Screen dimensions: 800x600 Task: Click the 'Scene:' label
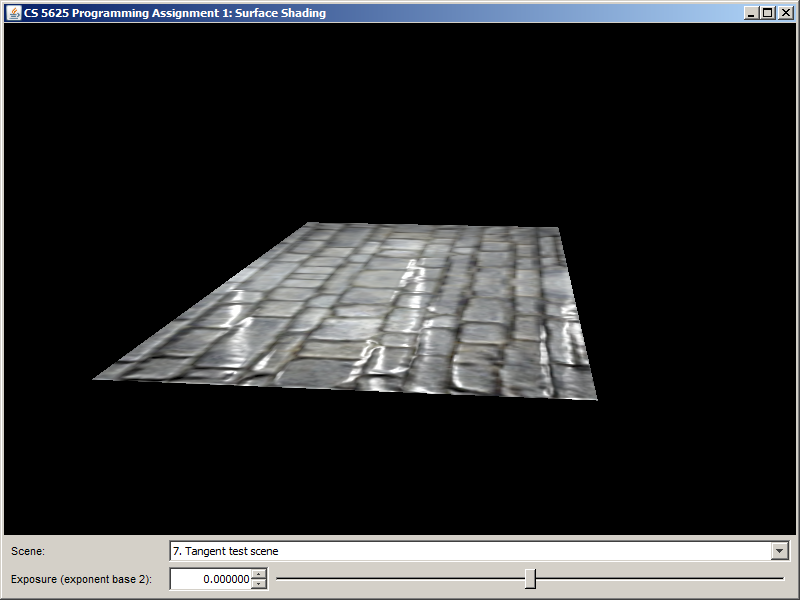tap(28, 551)
